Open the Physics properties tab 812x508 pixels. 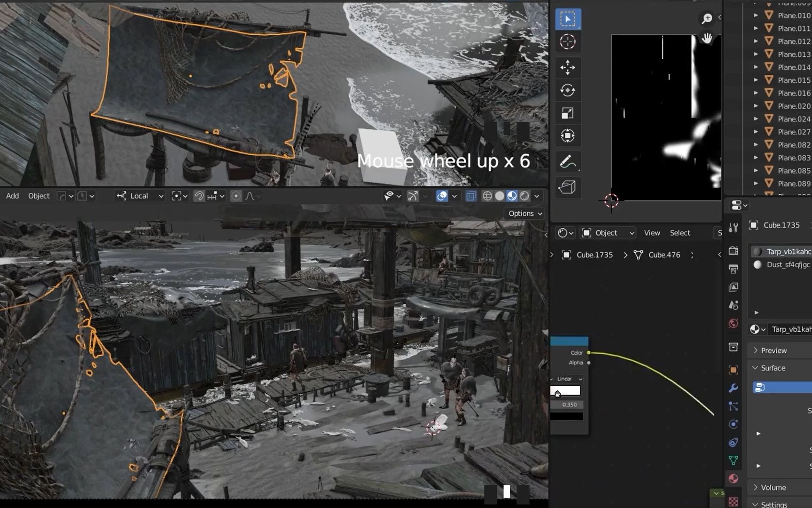coord(733,424)
